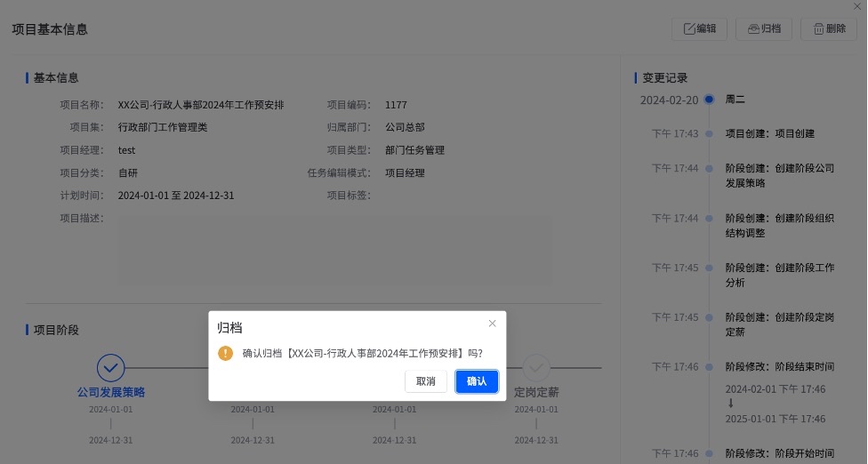Click the project code value 1177
The image size is (868, 464).
[x=396, y=105]
